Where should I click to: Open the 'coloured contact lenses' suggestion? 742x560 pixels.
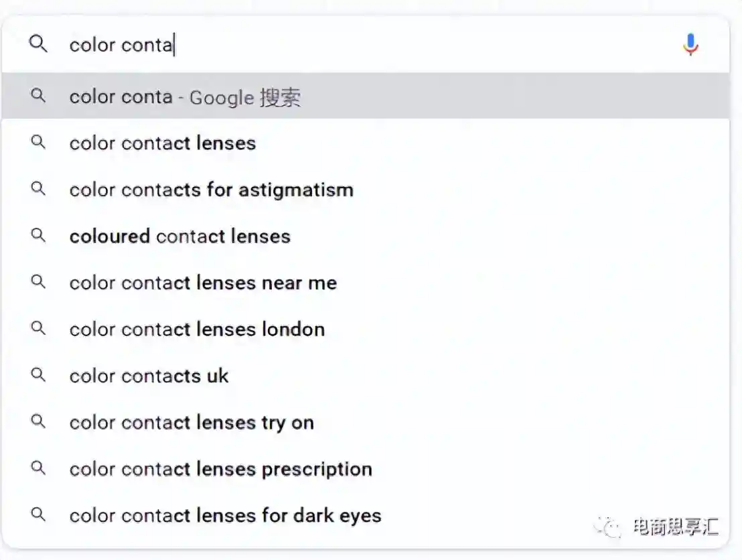[x=179, y=236]
